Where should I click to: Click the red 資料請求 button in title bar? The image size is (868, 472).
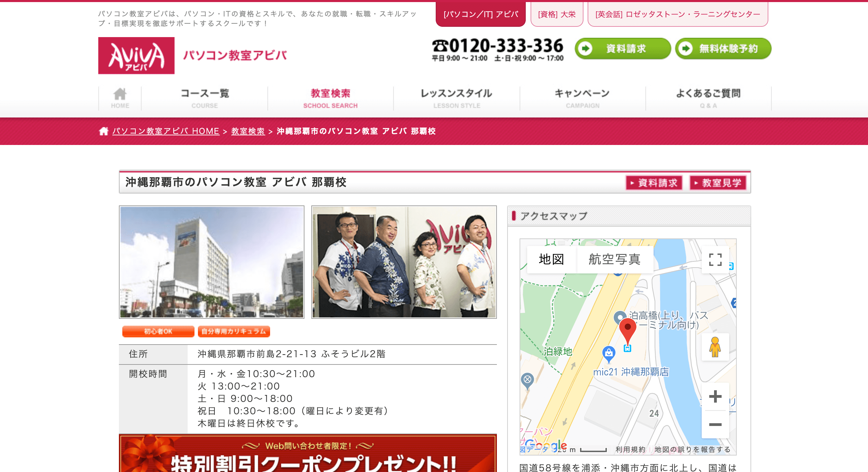654,183
